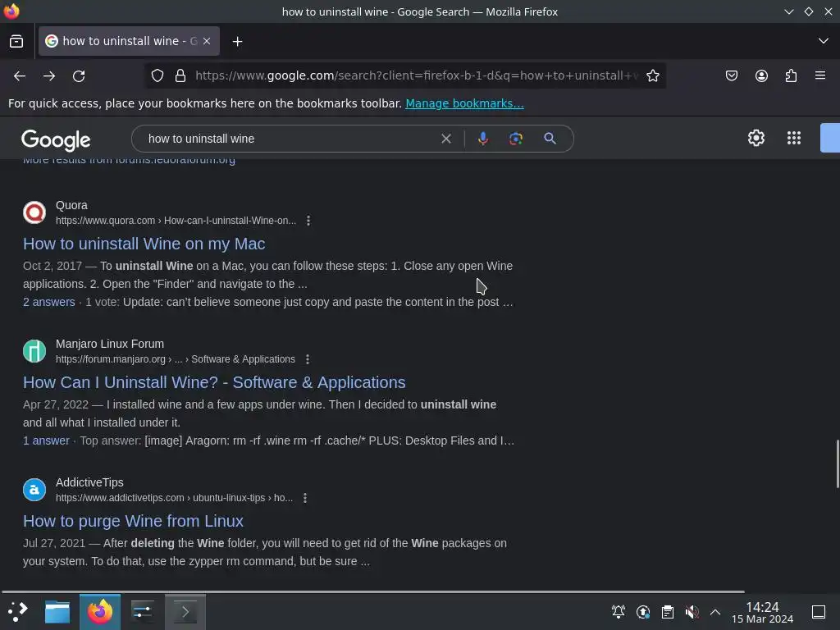Image resolution: width=840 pixels, height=630 pixels.
Task: List all tabs dropdown arrow
Action: [824, 41]
